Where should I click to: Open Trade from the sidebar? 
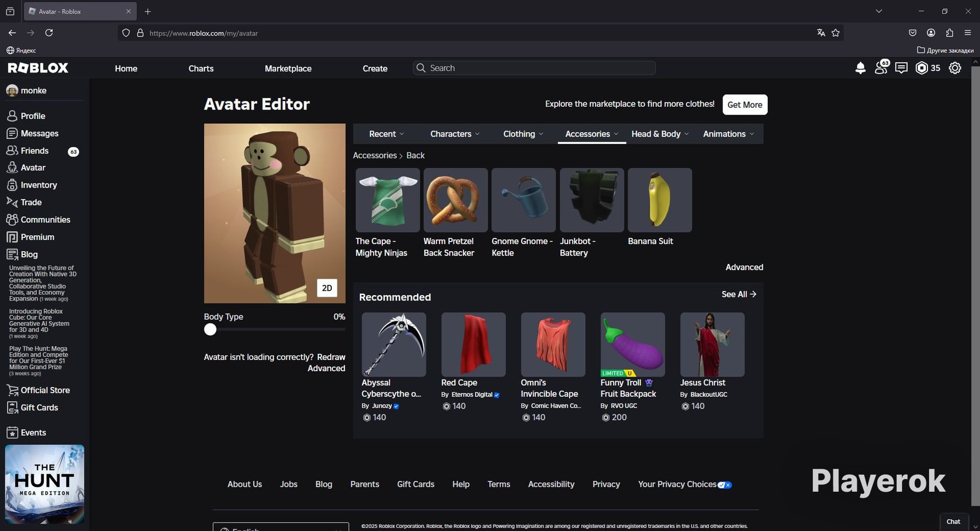pyautogui.click(x=31, y=202)
